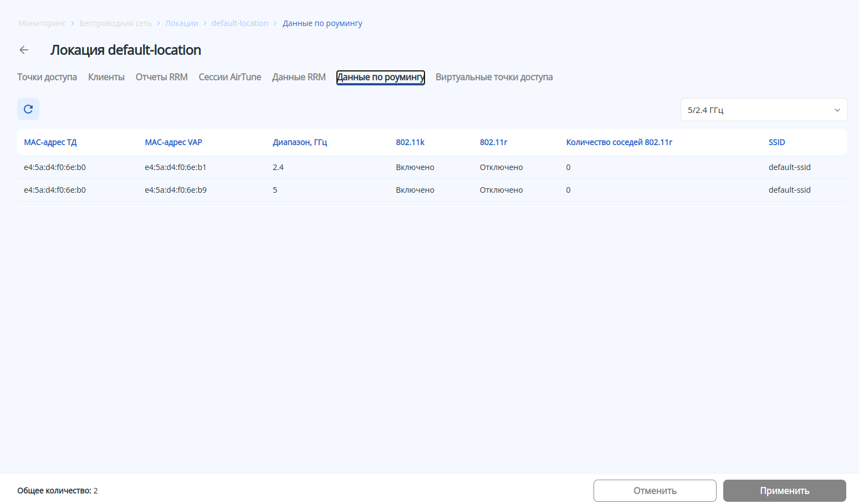
Task: Click Отключено in the 5 GHz row
Action: point(502,190)
